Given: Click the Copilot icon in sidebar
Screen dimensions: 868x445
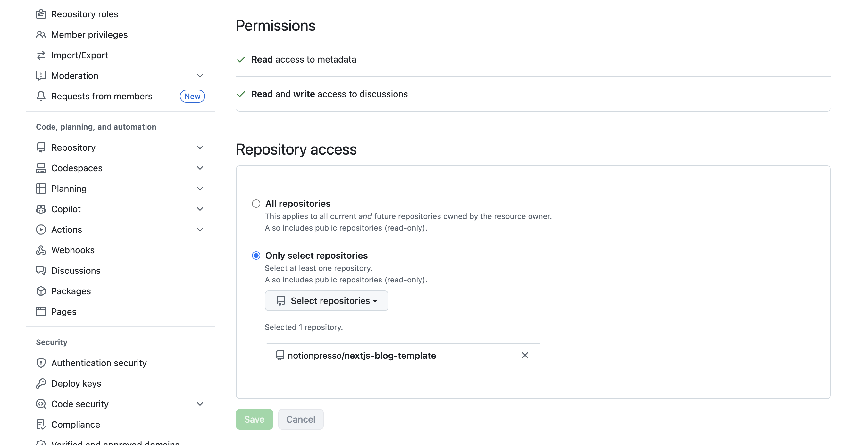Looking at the screenshot, I should point(41,209).
